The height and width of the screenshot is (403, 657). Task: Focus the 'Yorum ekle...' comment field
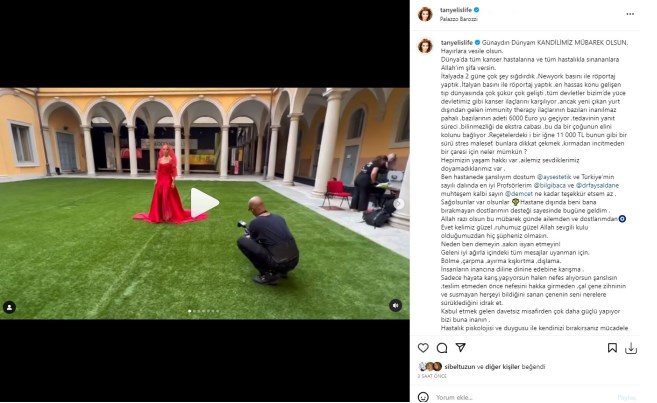tap(524, 397)
